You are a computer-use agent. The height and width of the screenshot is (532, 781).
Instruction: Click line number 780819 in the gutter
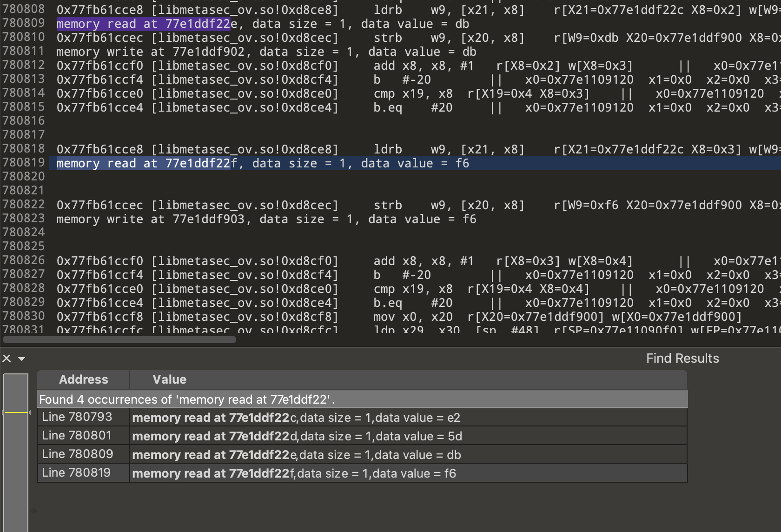(24, 163)
